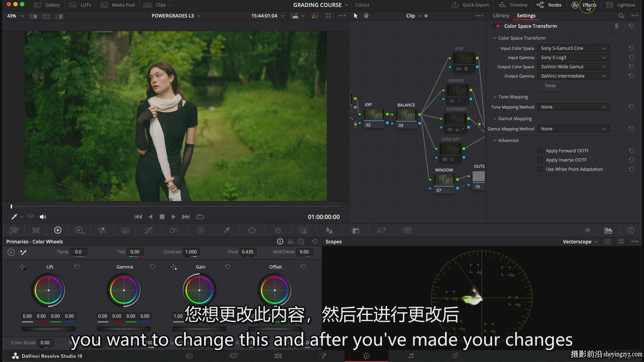Toggle the Nodes panel
The image size is (644, 362).
(549, 5)
